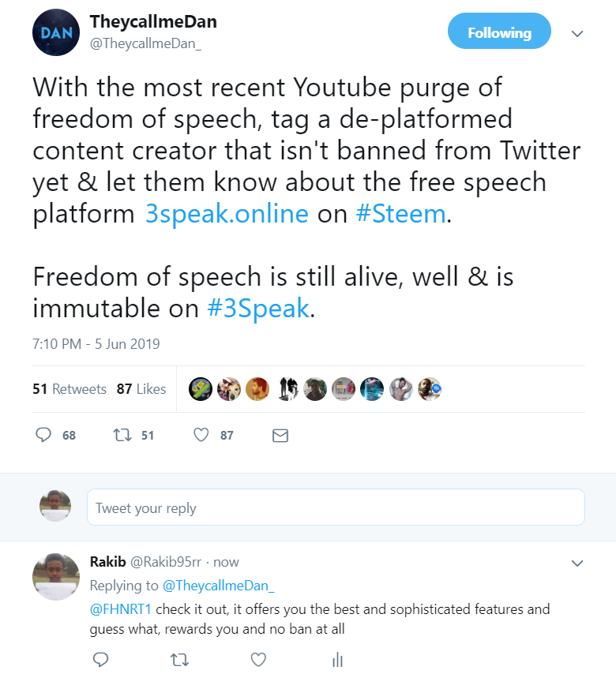Retweet Dan's tweet using the retweet icon
Viewport: 616px width, 674px height.
[x=122, y=435]
